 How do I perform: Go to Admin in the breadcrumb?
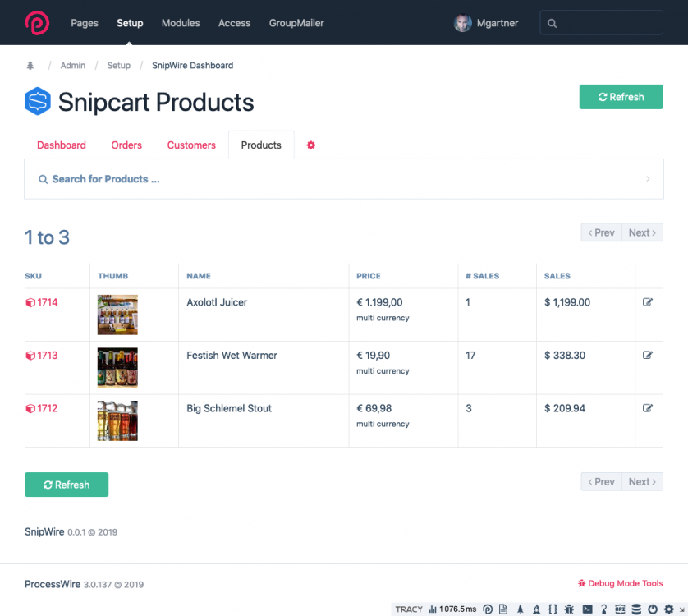pos(73,66)
